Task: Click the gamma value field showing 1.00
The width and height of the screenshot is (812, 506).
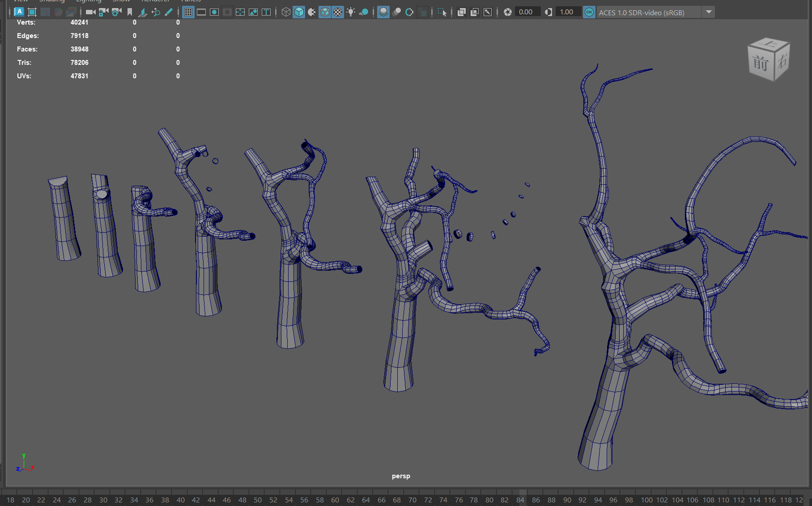Action: 567,12
